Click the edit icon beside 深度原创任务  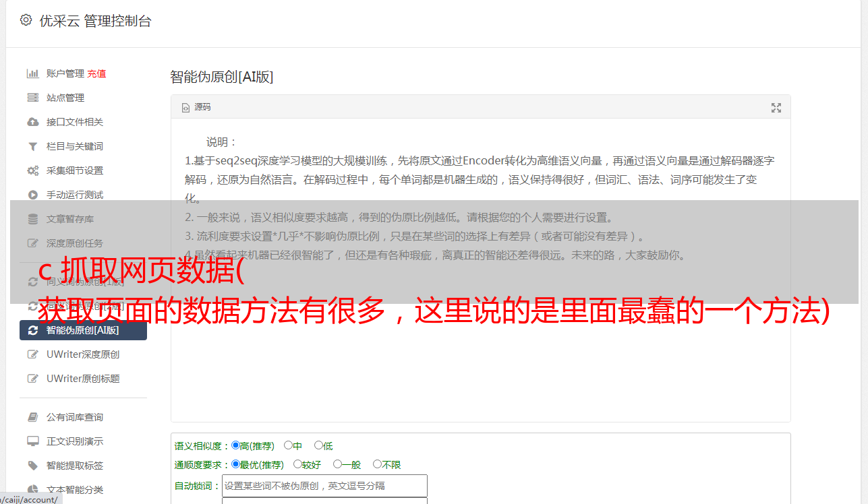[32, 243]
